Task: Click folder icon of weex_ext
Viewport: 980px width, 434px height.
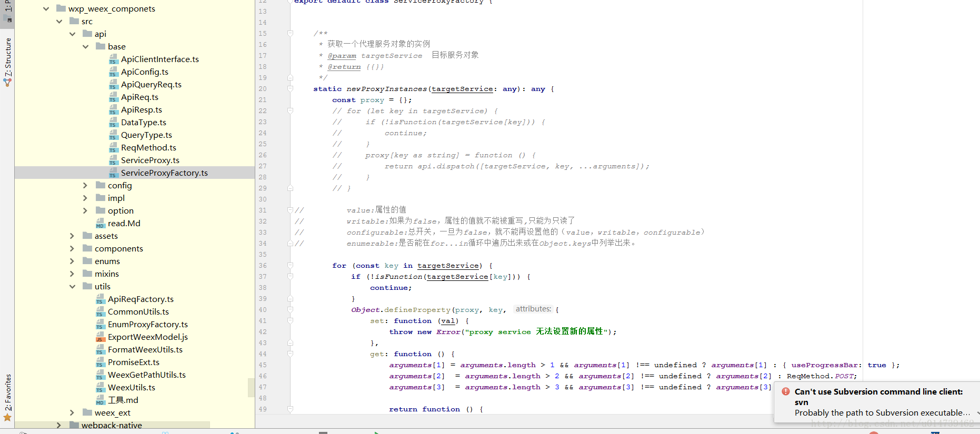Action: [x=87, y=412]
